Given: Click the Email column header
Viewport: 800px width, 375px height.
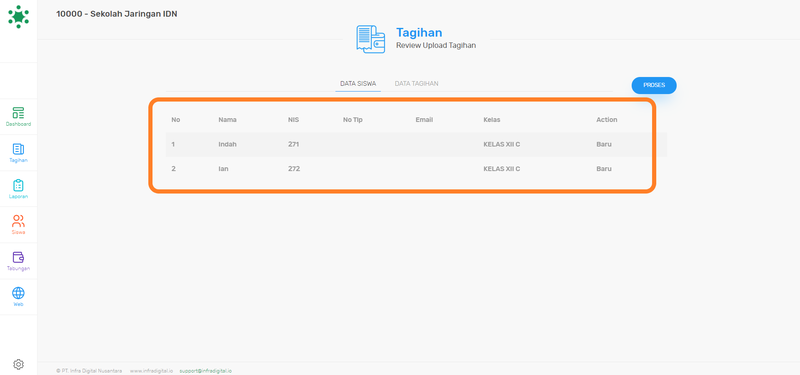Looking at the screenshot, I should pyautogui.click(x=424, y=120).
